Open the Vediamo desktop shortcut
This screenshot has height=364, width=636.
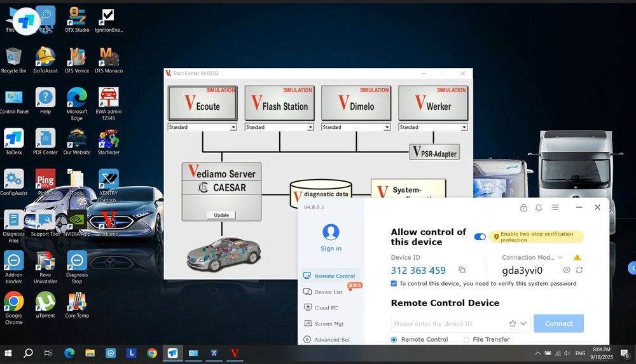point(108,224)
